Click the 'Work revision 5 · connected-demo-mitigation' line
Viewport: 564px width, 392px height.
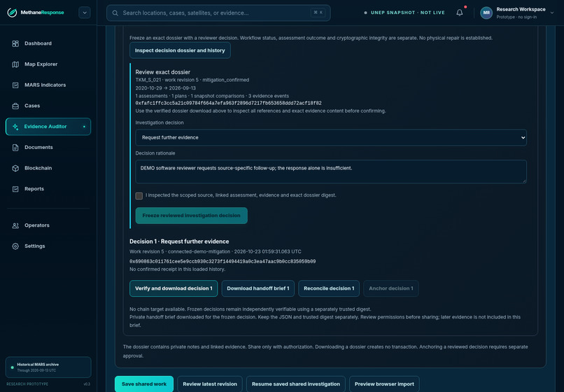[215, 251]
